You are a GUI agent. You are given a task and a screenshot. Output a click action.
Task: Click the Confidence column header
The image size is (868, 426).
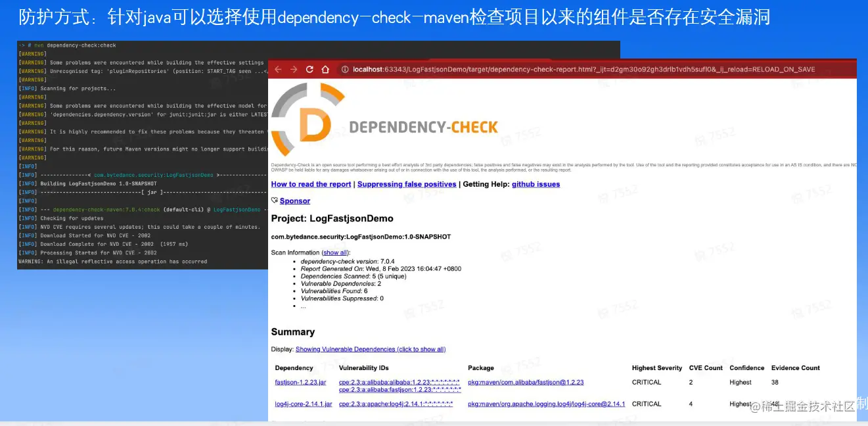coord(747,368)
